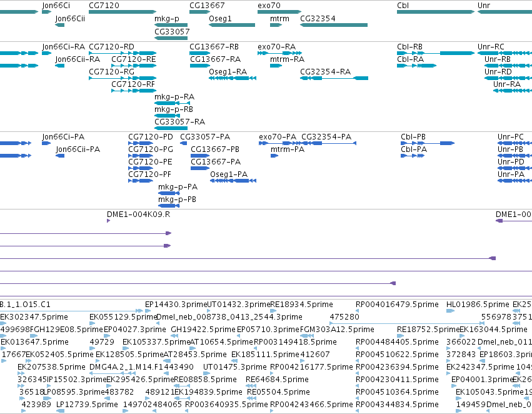The image size is (532, 414).
Task: Click EST EK302347.5prime
Action: click(x=2, y=323)
